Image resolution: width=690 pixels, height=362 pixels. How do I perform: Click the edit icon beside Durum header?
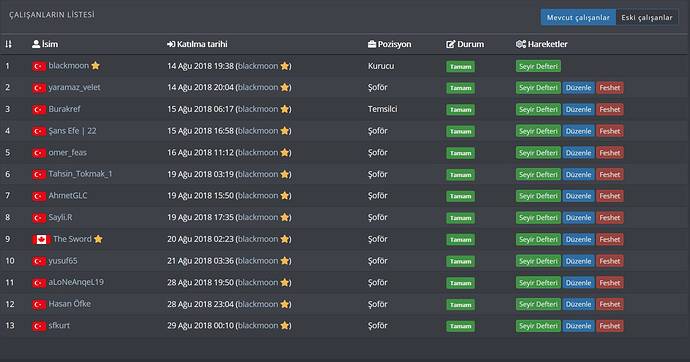451,44
